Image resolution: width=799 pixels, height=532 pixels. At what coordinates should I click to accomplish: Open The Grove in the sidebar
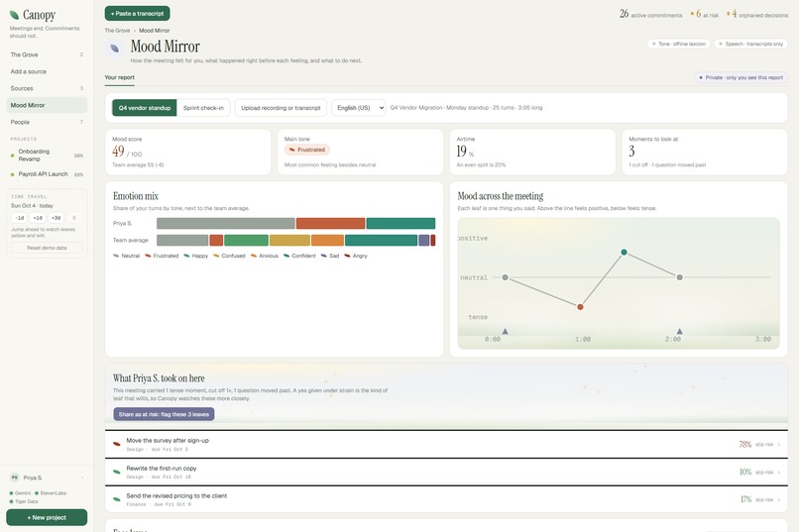click(x=47, y=54)
